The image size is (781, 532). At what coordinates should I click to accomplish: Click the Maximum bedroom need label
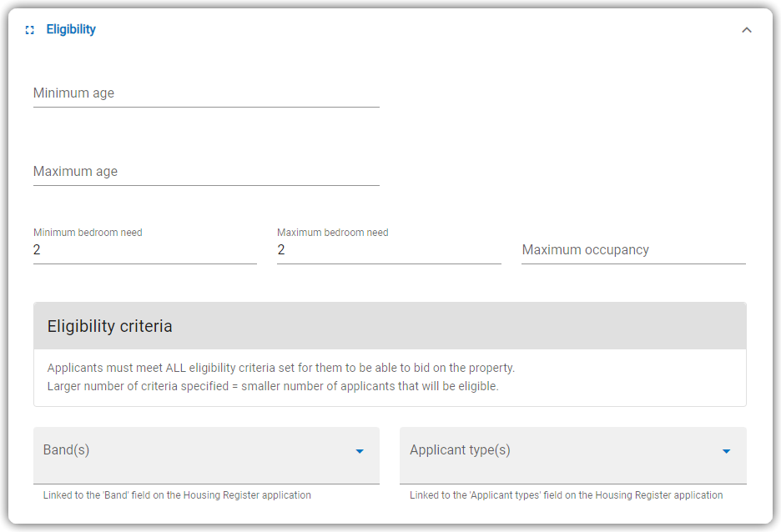point(333,233)
